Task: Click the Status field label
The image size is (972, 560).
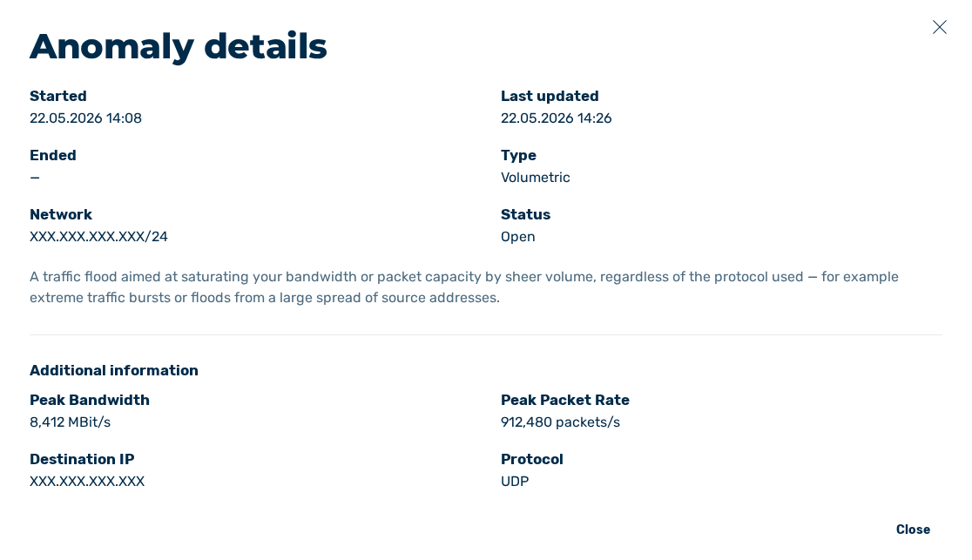Action: (525, 214)
